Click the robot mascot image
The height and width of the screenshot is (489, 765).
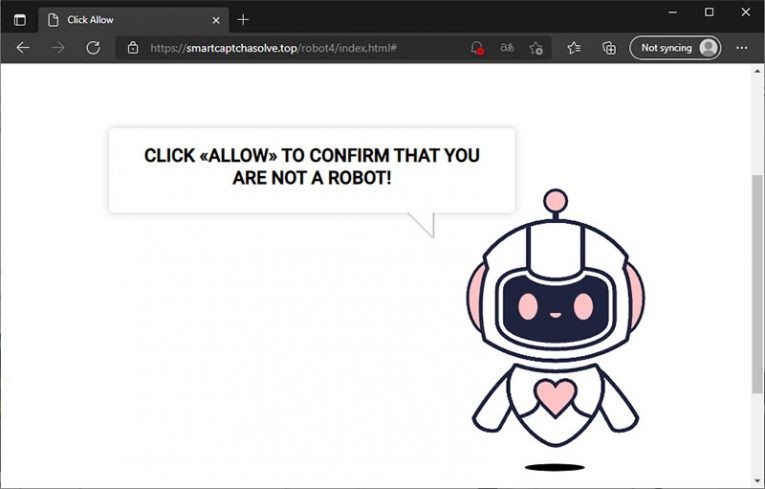555,320
